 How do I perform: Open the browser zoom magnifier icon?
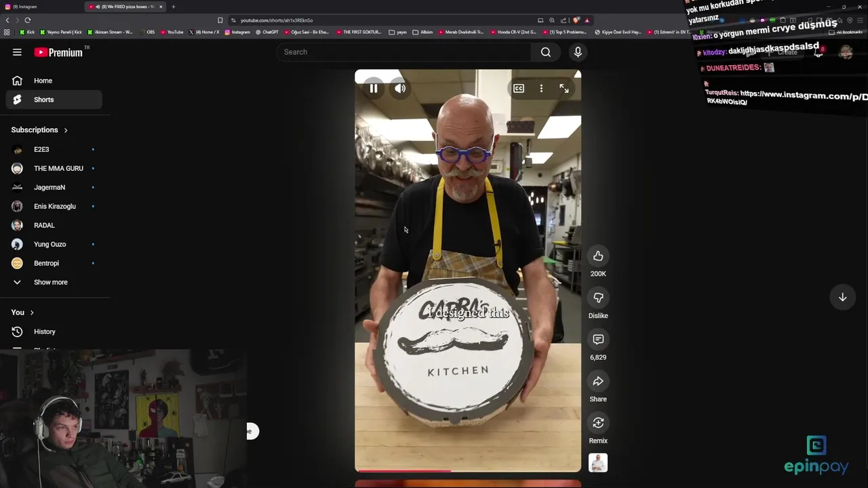(552, 20)
